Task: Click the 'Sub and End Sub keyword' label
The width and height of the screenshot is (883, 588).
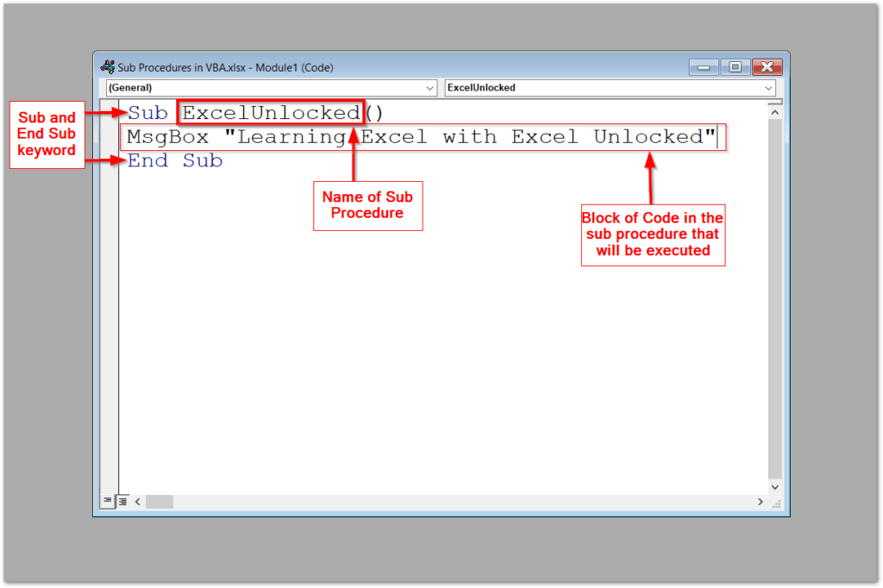Action: pyautogui.click(x=47, y=134)
